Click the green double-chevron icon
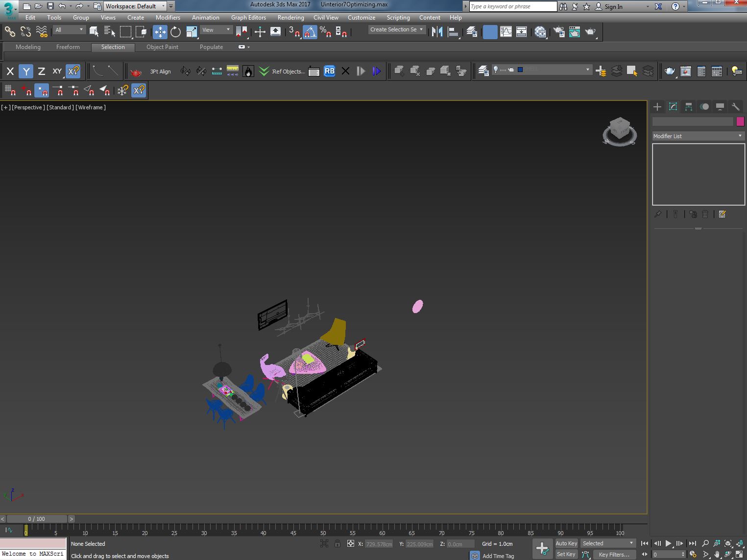Viewport: 747px width, 560px height. tap(264, 72)
